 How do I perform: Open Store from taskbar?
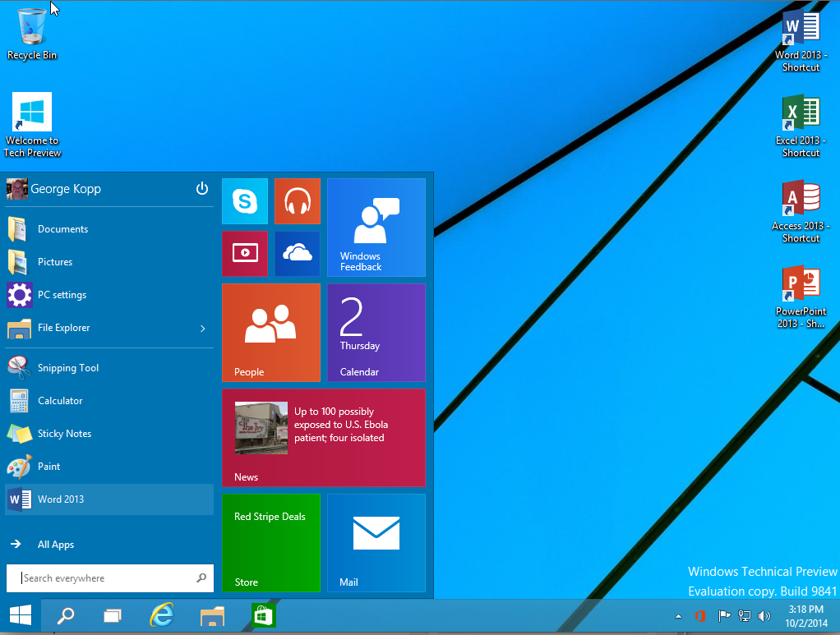point(263,616)
